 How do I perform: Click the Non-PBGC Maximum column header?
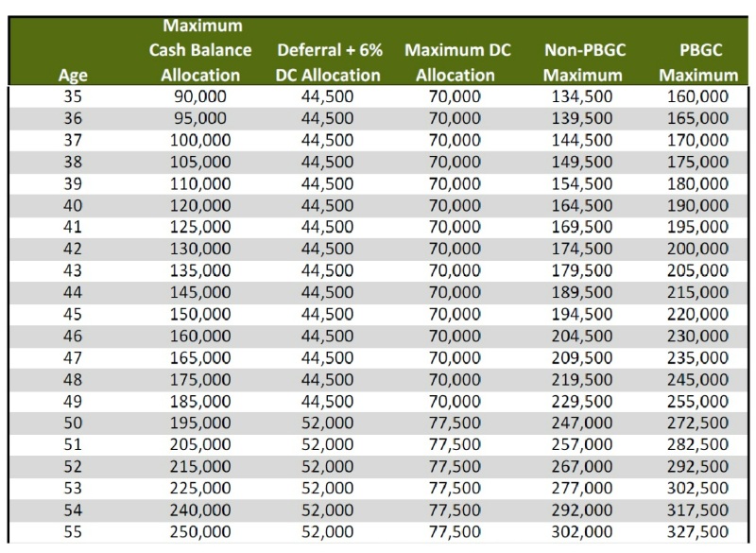[x=583, y=62]
